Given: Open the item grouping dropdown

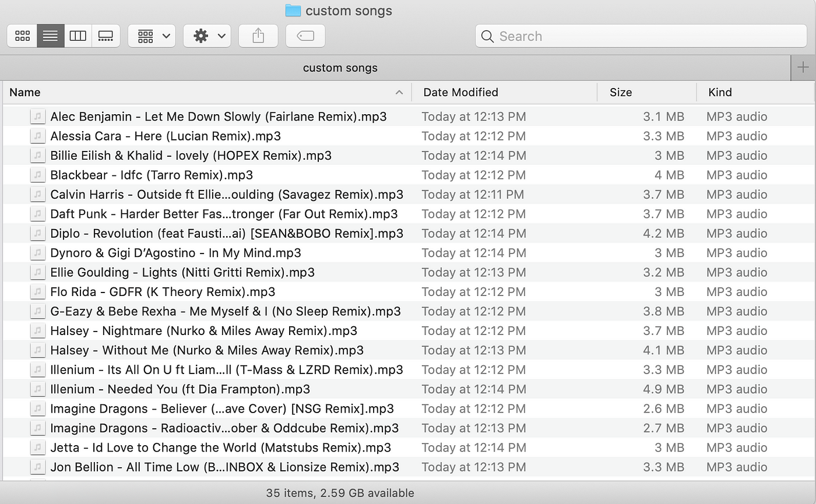Looking at the screenshot, I should click(152, 36).
